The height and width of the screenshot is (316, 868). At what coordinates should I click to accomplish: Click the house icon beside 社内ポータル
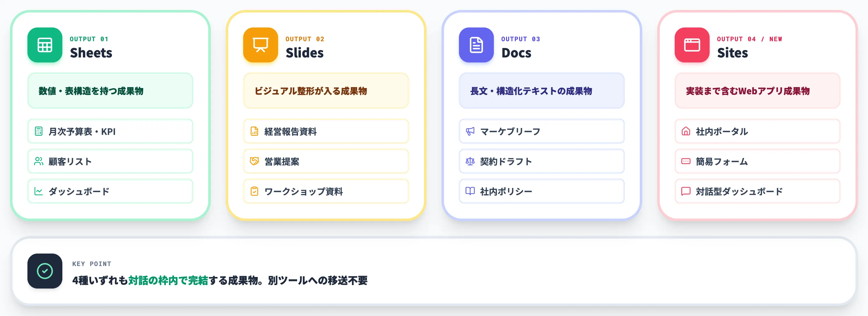click(686, 131)
